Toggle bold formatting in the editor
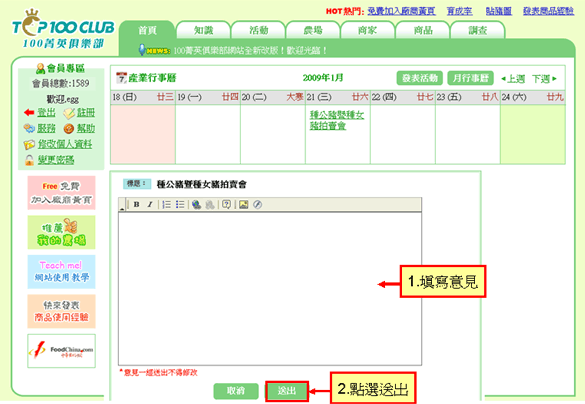This screenshot has width=585, height=404. [137, 204]
